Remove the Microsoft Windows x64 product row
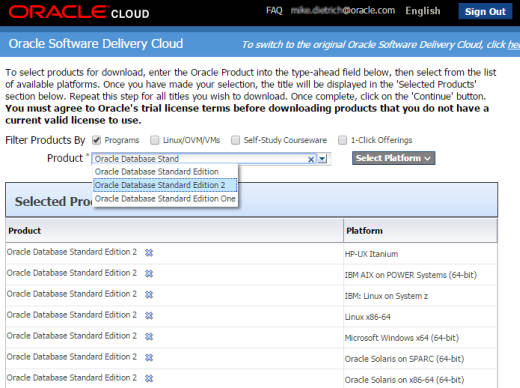This screenshot has height=388, width=520. click(149, 337)
